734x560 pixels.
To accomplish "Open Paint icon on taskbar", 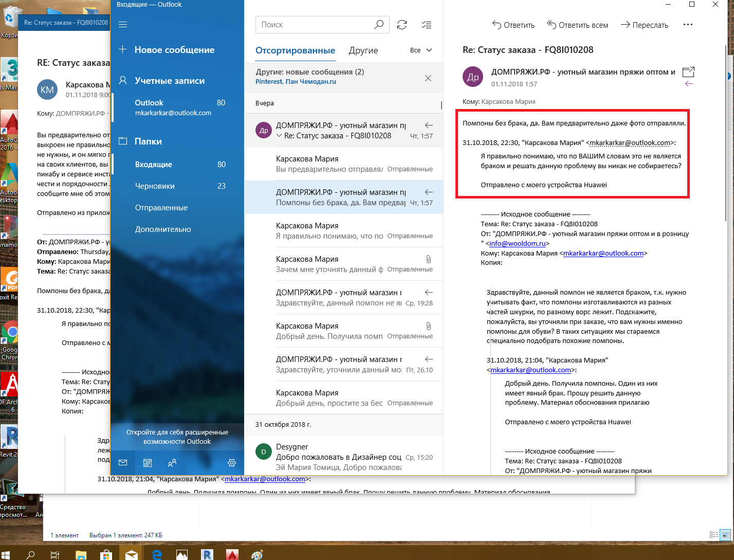I will pos(258,555).
